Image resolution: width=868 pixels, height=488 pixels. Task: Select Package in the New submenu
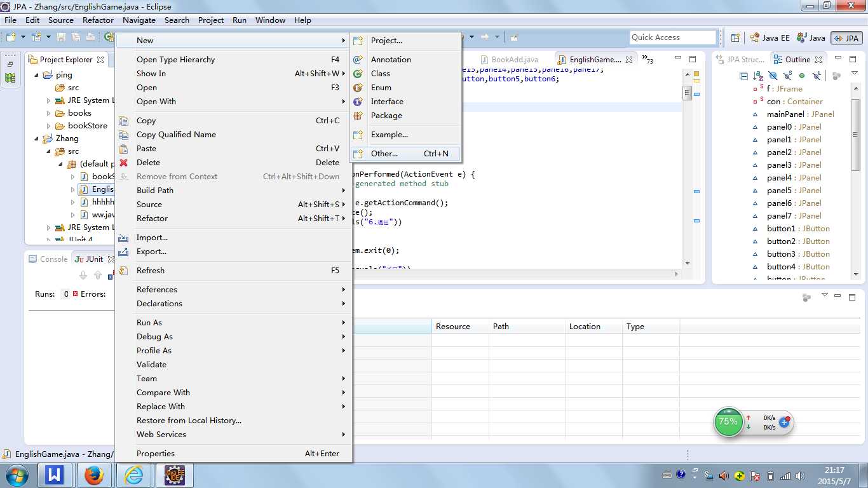(x=405, y=116)
